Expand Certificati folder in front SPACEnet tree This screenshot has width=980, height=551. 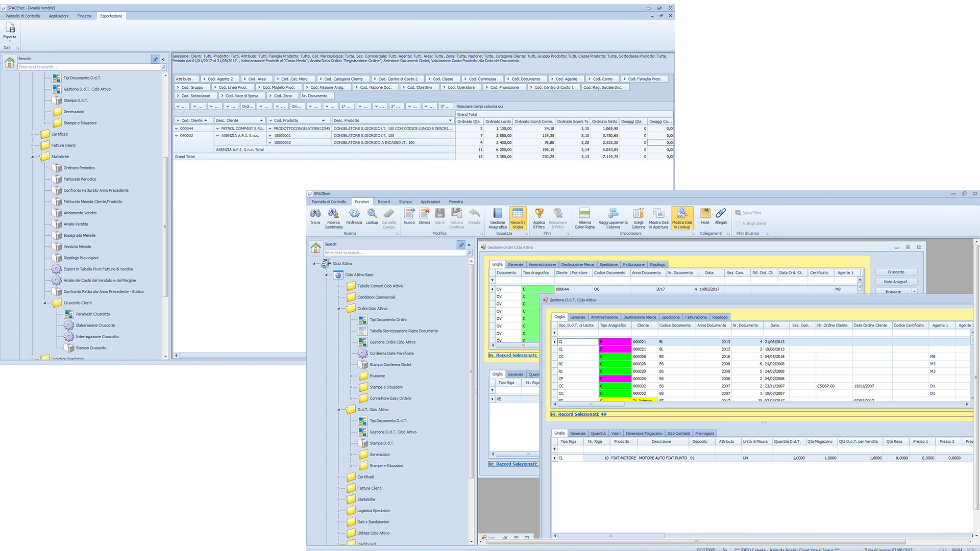(x=338, y=477)
